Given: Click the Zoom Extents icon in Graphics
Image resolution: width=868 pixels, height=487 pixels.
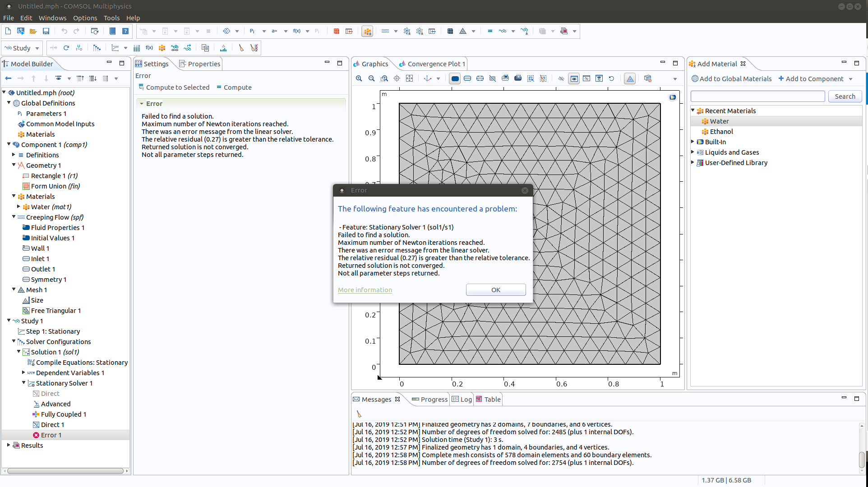Looking at the screenshot, I should point(409,78).
